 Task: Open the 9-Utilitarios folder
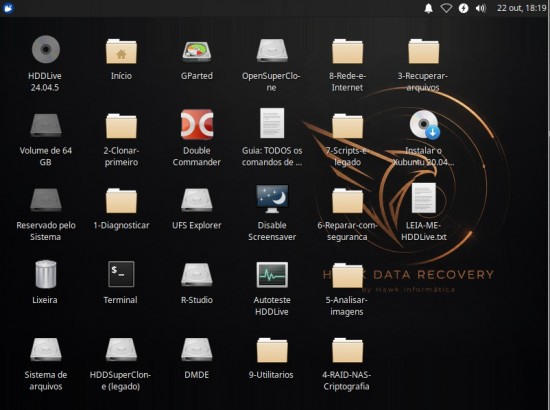click(x=272, y=350)
